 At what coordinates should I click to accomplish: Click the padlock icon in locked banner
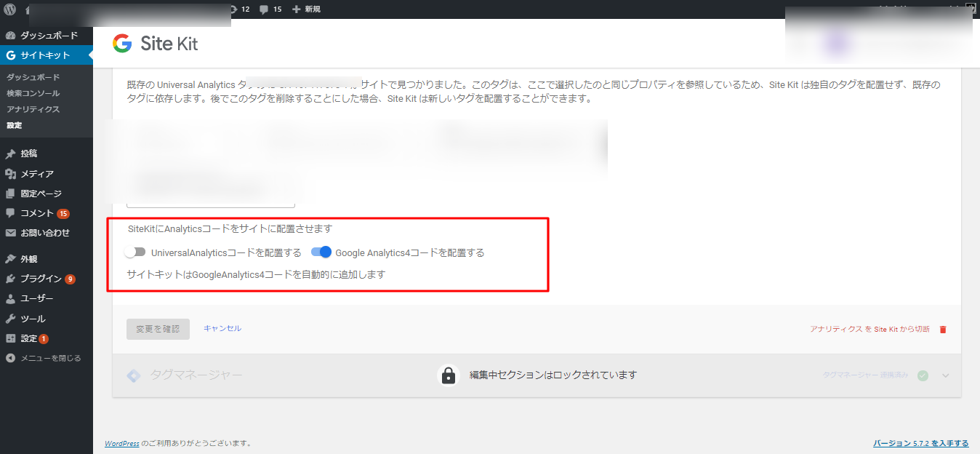449,375
